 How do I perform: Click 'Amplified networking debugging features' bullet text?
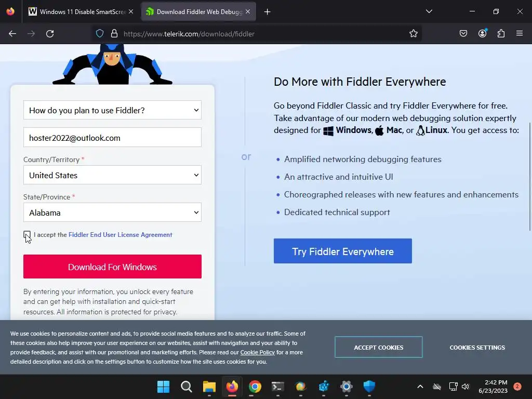pyautogui.click(x=363, y=159)
